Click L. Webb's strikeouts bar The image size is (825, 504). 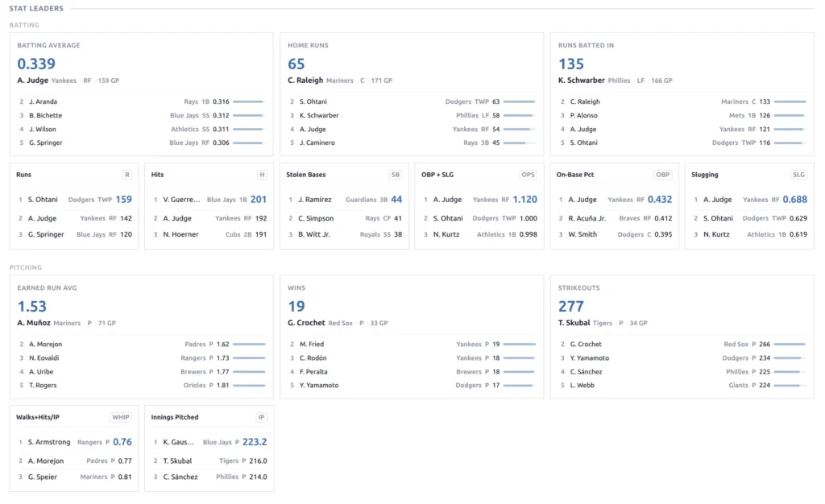(790, 385)
